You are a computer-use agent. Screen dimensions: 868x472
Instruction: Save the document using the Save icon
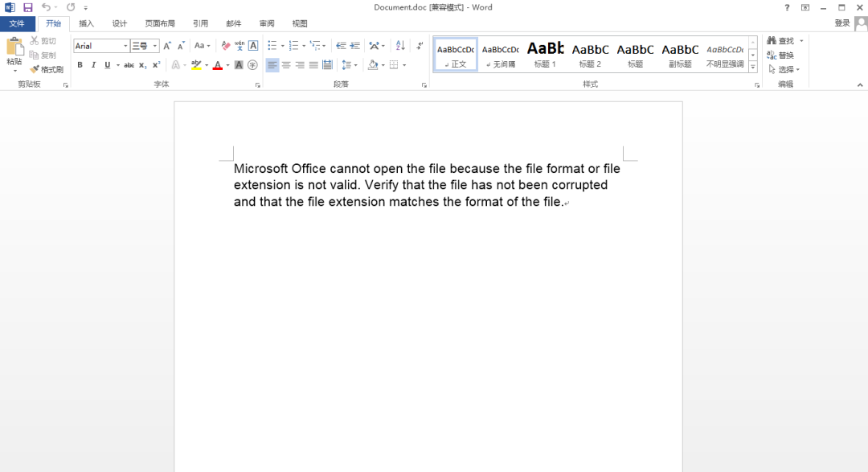pyautogui.click(x=27, y=8)
